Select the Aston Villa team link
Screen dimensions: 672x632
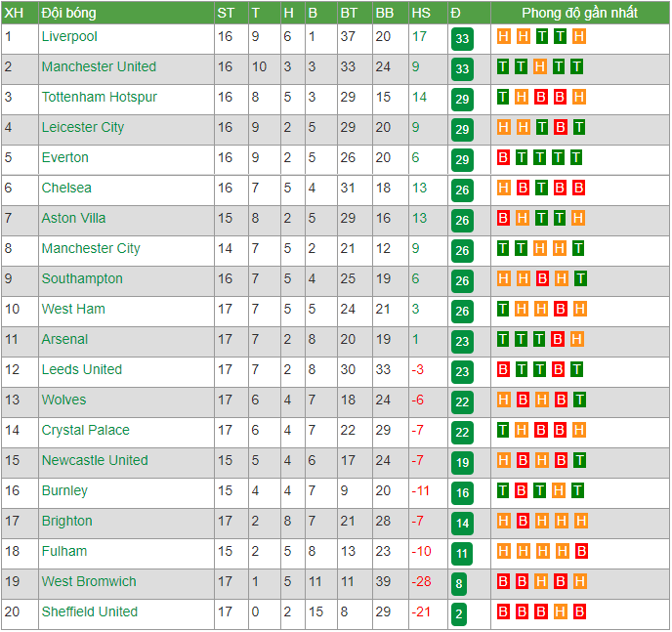[x=73, y=219]
